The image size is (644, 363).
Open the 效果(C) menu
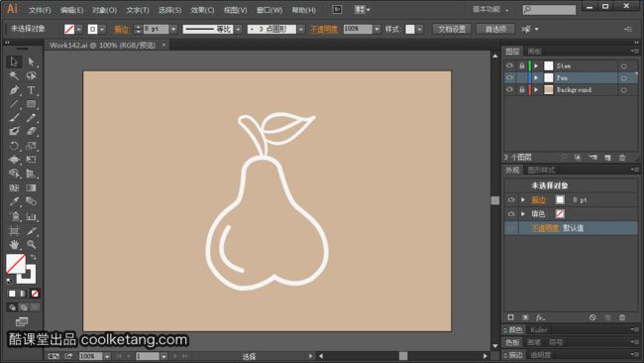click(202, 10)
